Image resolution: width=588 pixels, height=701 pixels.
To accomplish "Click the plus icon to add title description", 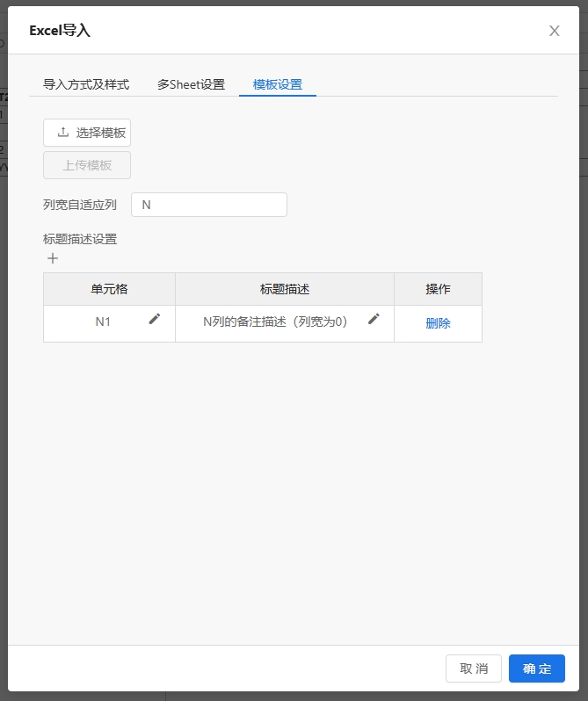I will [x=53, y=258].
